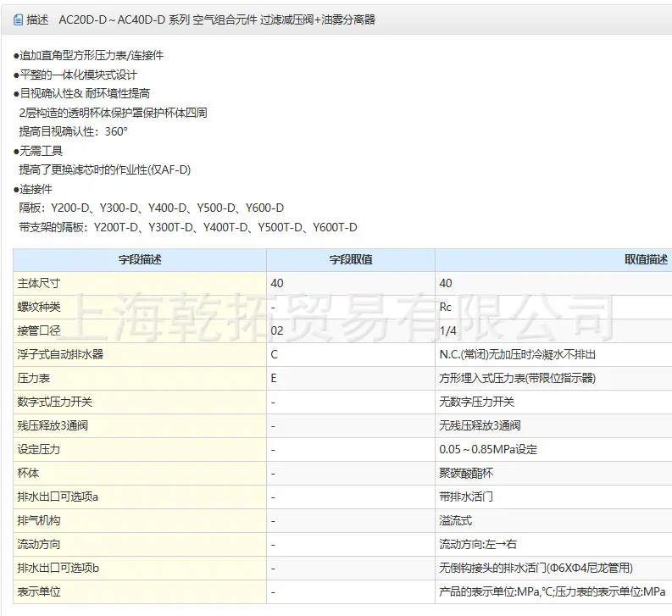Click the 追加直角型方形压力表/连接件 bullet
Viewport: 672px width, 616px height.
89,55
